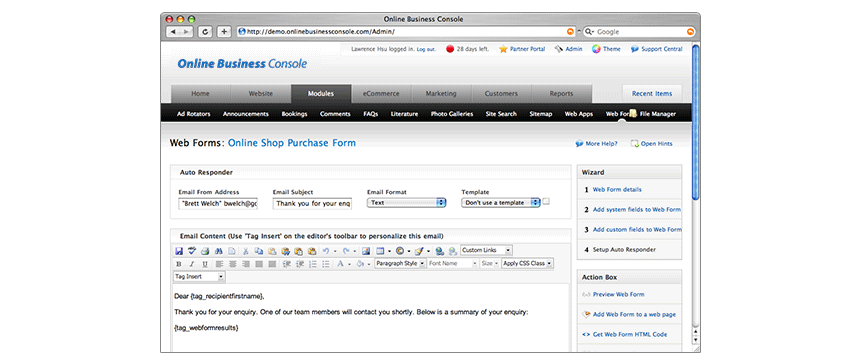Switch to the Website tab
Image resolution: width=860 pixels, height=360 pixels.
point(261,94)
